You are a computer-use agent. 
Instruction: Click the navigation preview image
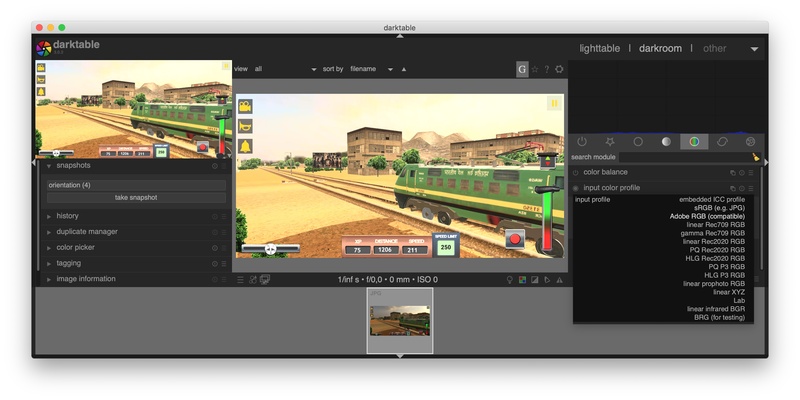134,109
